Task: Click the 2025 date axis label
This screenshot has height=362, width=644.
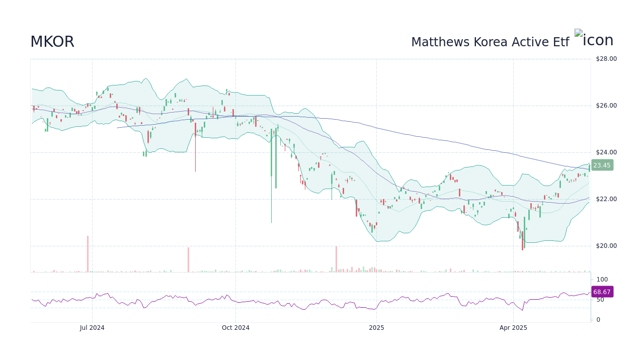Action: 376,328
